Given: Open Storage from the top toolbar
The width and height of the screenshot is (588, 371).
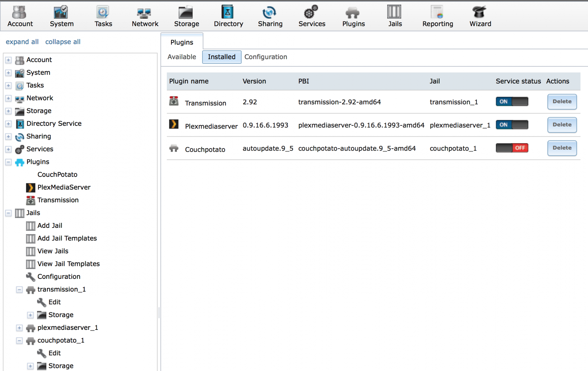Looking at the screenshot, I should (x=186, y=16).
